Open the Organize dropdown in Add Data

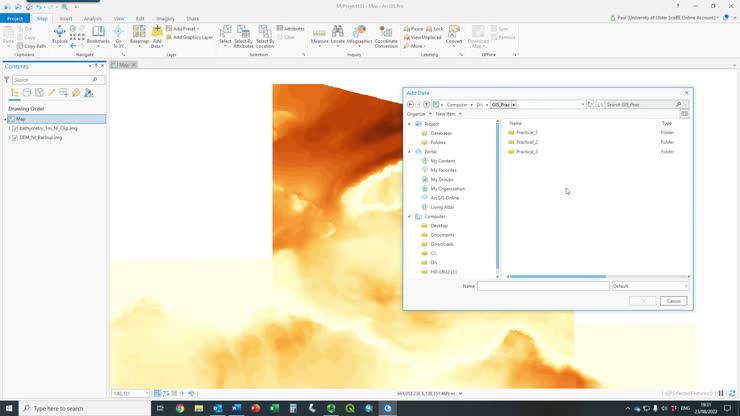click(x=418, y=114)
